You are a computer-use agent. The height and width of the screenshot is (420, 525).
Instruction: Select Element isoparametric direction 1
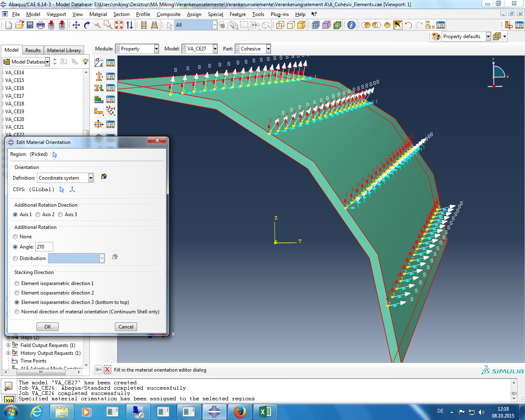[17, 283]
